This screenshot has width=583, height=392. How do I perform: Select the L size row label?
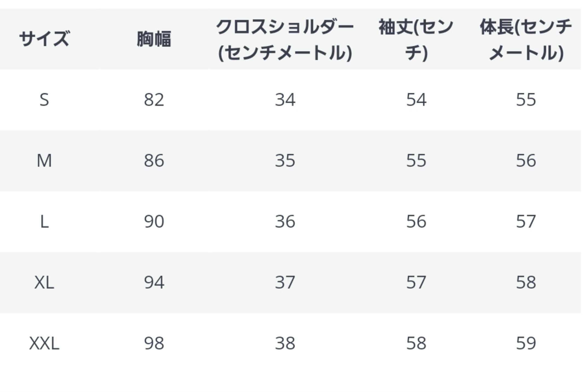(44, 221)
